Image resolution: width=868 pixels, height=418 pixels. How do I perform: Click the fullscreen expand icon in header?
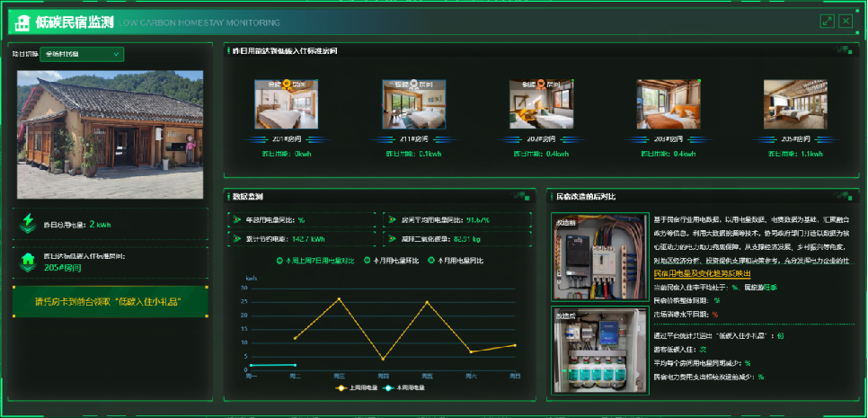tap(827, 21)
